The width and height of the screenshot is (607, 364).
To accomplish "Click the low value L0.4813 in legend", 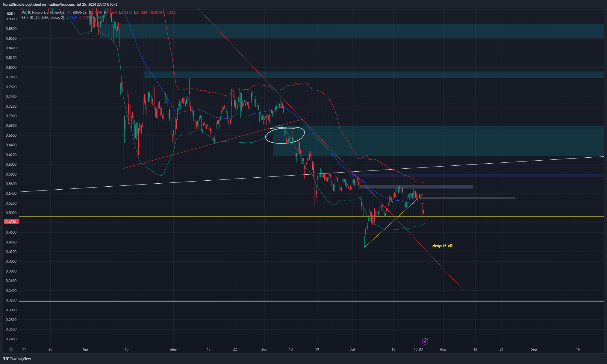I will 125,13.
